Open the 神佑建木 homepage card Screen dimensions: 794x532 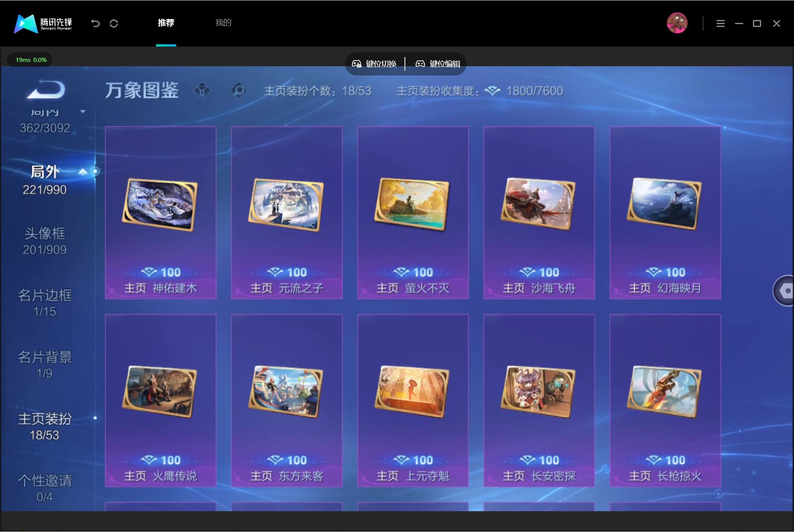tap(161, 212)
